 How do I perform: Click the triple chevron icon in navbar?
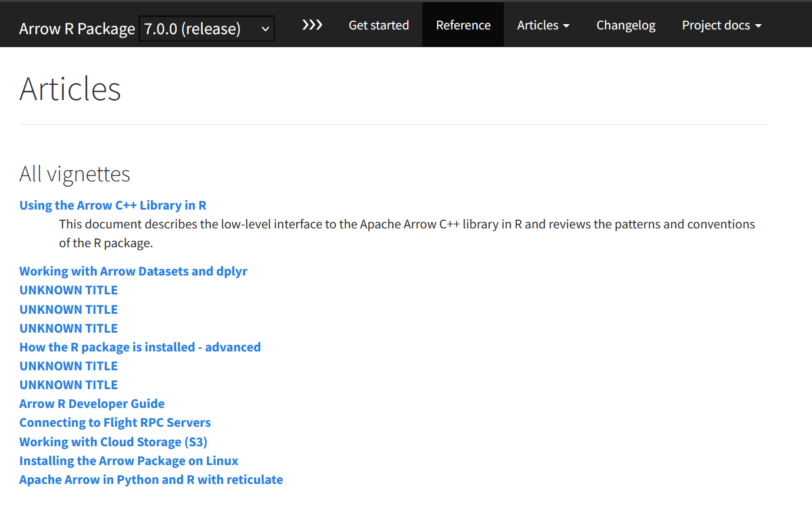pos(312,25)
